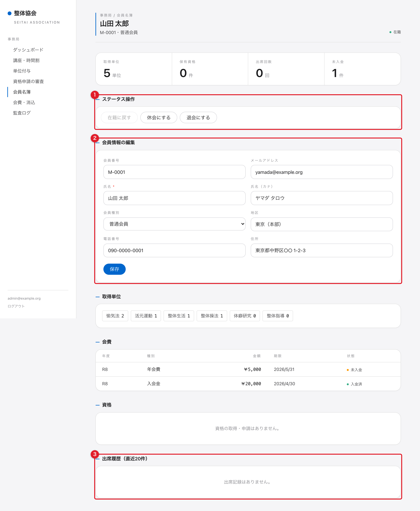
Task: Click the 入金済 status badge
Action: 354,384
